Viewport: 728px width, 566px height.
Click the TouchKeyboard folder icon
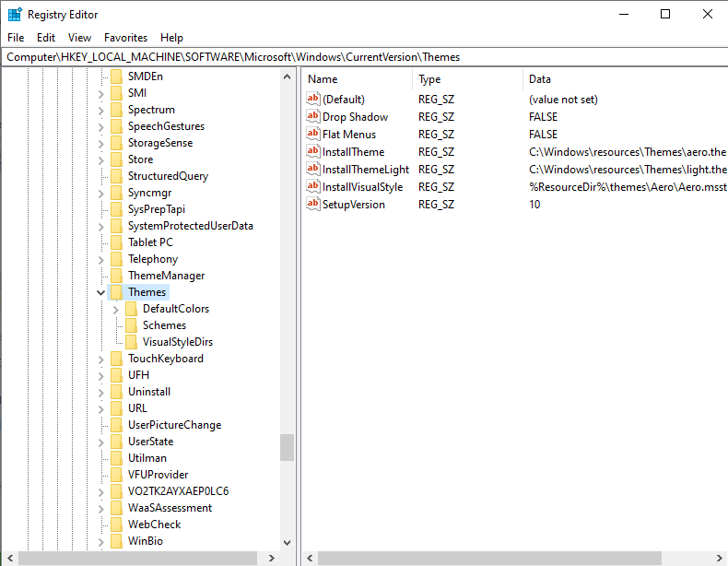[116, 359]
